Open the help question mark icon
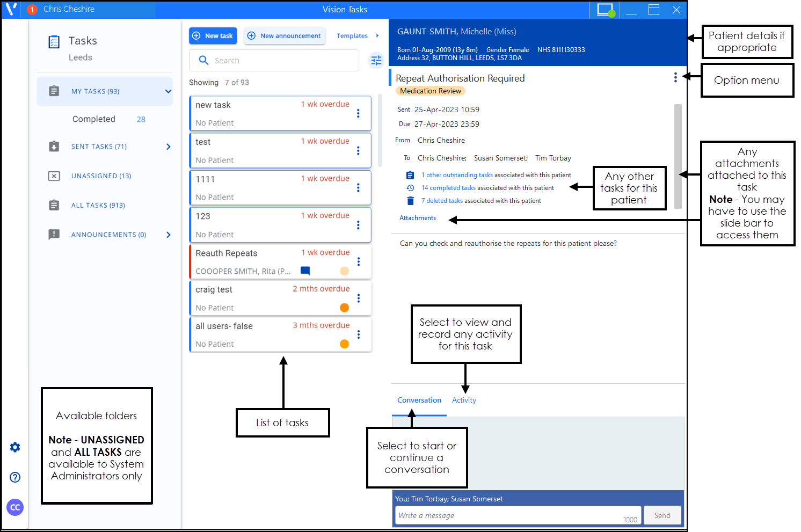The width and height of the screenshot is (801, 532). [x=15, y=477]
